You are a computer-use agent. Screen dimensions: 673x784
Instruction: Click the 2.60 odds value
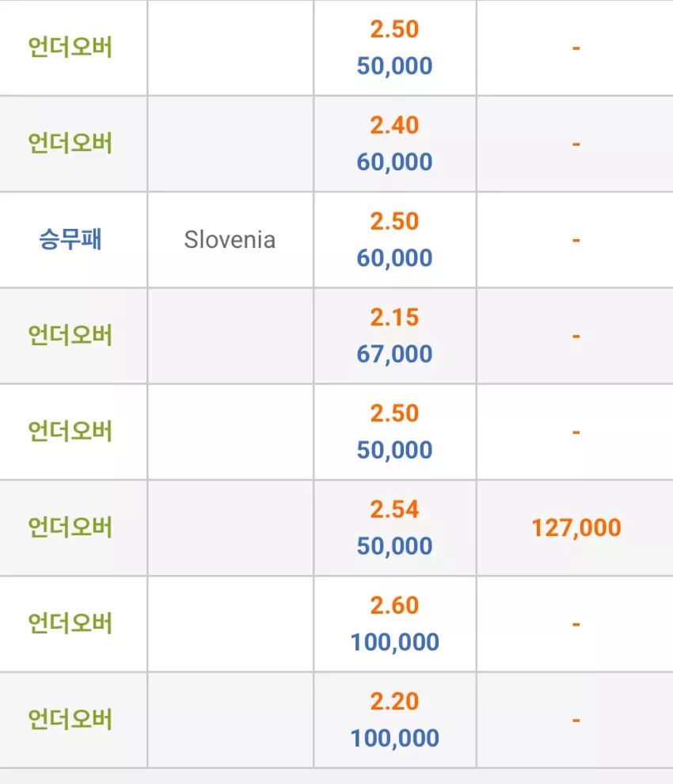pos(394,606)
